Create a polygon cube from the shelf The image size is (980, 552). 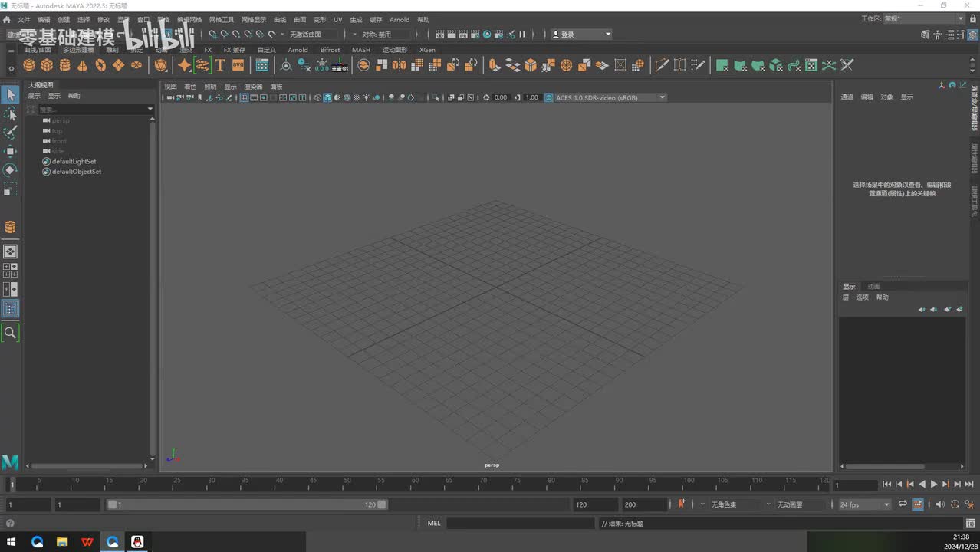tap(47, 65)
